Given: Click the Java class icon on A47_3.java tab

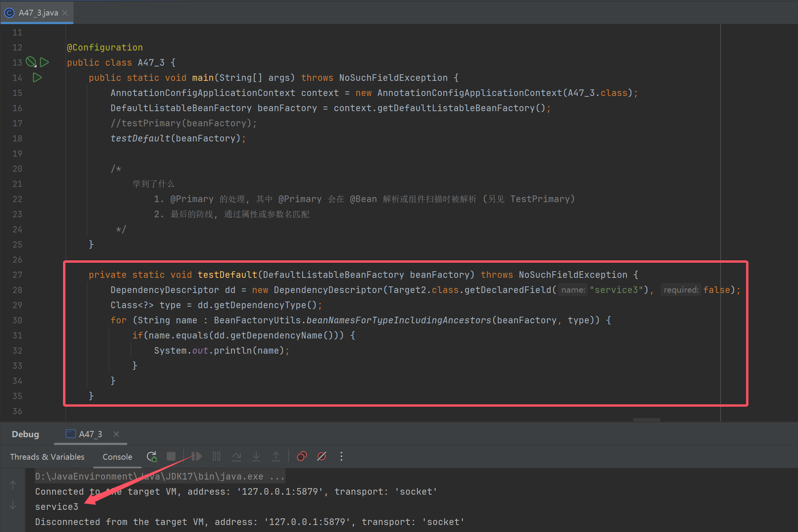Looking at the screenshot, I should point(9,13).
